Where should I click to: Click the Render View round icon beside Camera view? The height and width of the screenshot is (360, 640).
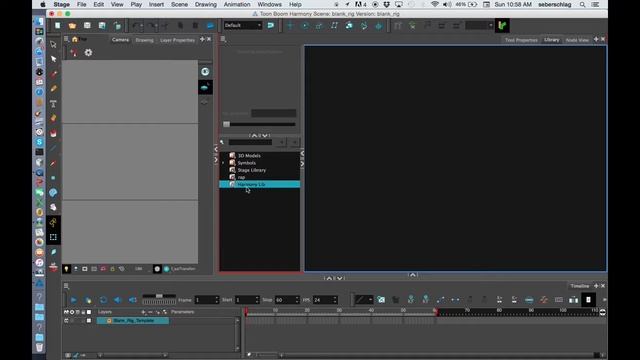pos(205,72)
